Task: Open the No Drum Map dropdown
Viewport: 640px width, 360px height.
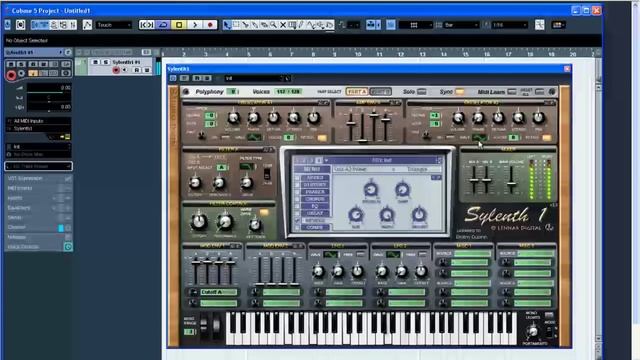Action: (x=38, y=155)
